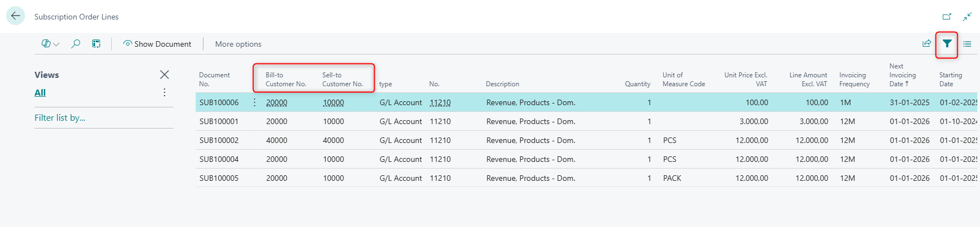Viewport: 980px width, 227px height.
Task: Switch list layout with the list view icon
Action: [967, 44]
